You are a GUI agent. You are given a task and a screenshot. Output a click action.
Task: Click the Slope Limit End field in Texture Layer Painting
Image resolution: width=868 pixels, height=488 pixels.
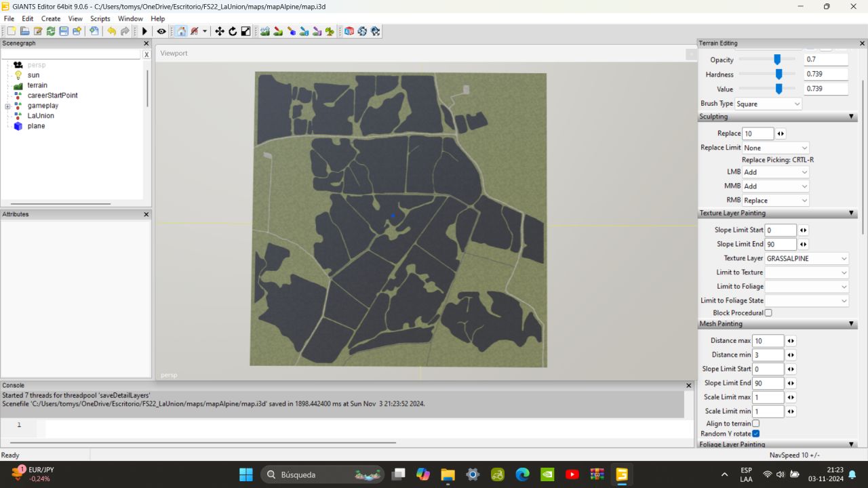[x=781, y=244]
